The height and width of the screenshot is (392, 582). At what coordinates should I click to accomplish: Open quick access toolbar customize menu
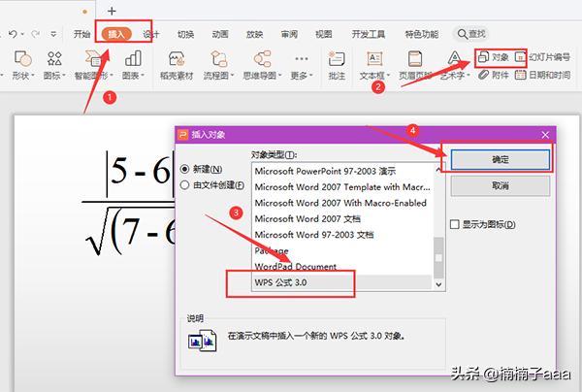pos(53,34)
